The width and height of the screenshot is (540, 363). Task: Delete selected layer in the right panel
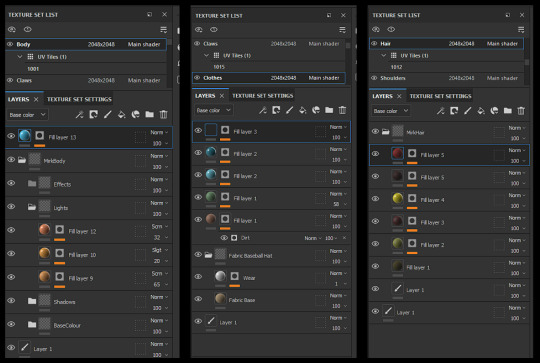521,111
